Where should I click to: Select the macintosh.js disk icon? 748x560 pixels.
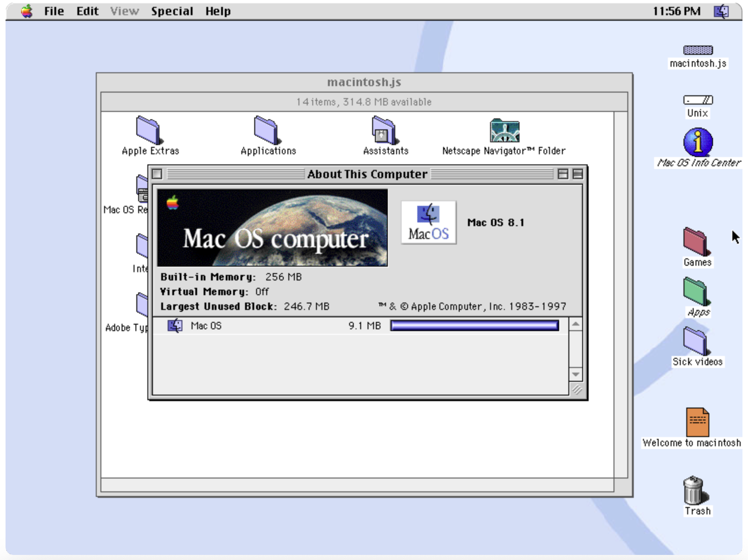click(x=698, y=49)
